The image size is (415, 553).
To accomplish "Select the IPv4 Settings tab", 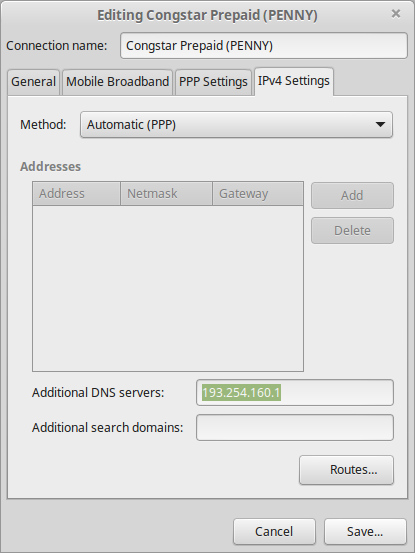I will 294,81.
